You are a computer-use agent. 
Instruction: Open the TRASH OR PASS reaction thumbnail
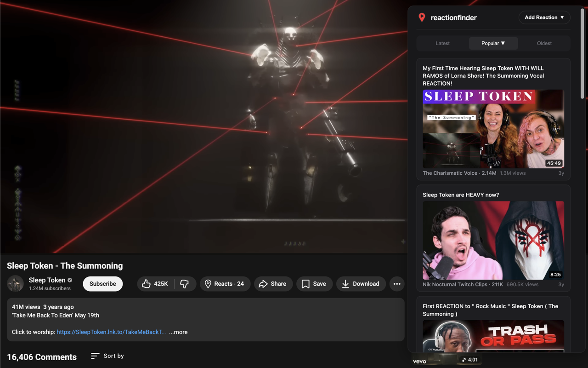[x=493, y=336]
